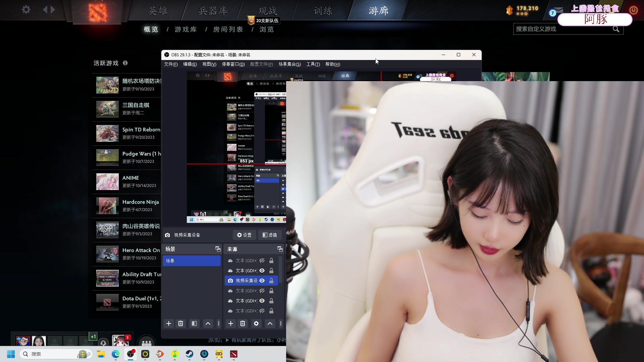Switch to Dota 观战 tab
Image resolution: width=644 pixels, height=362 pixels.
(x=268, y=11)
